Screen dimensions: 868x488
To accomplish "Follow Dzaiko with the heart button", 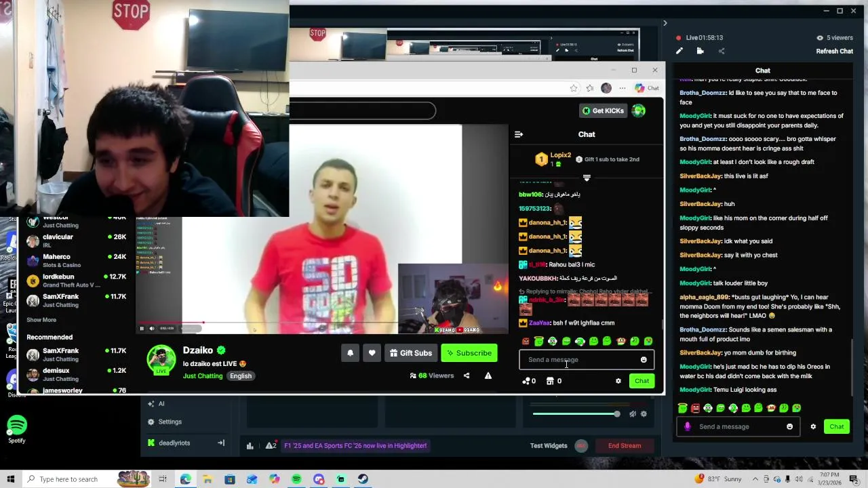I will click(x=372, y=353).
